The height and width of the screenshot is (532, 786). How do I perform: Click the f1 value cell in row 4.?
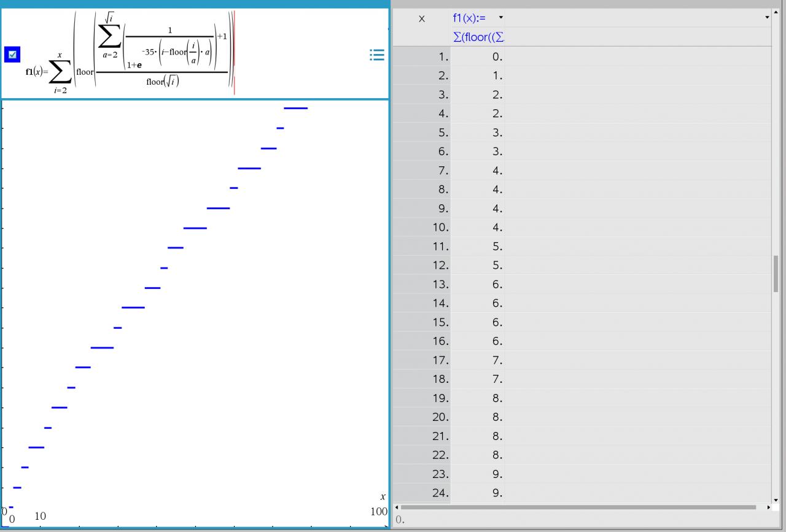click(478, 114)
